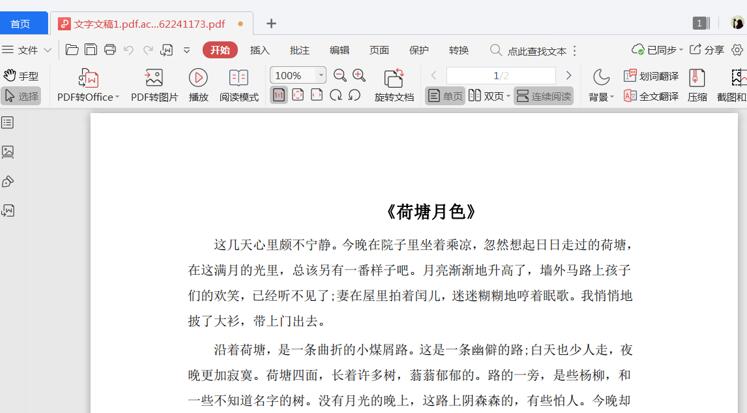This screenshot has width=747, height=413.
Task: Click the 分享 share button
Action: point(707,50)
